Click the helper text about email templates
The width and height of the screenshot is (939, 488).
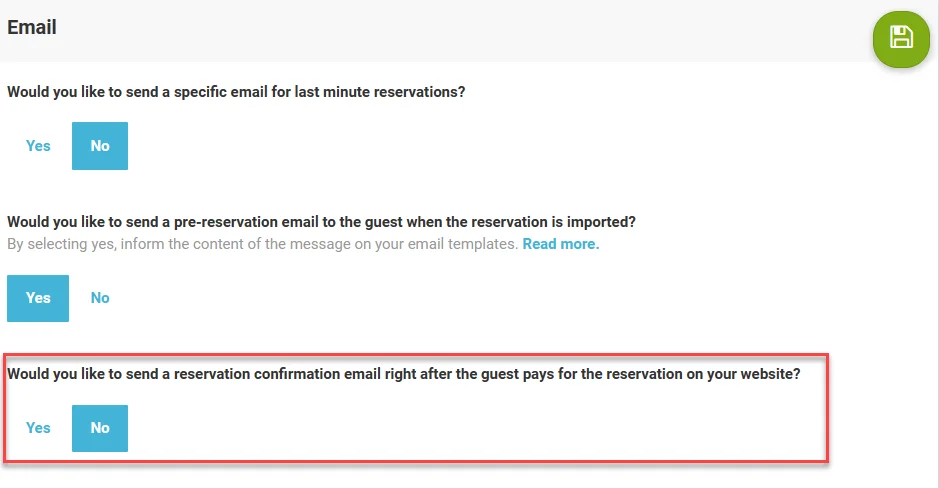(262, 244)
